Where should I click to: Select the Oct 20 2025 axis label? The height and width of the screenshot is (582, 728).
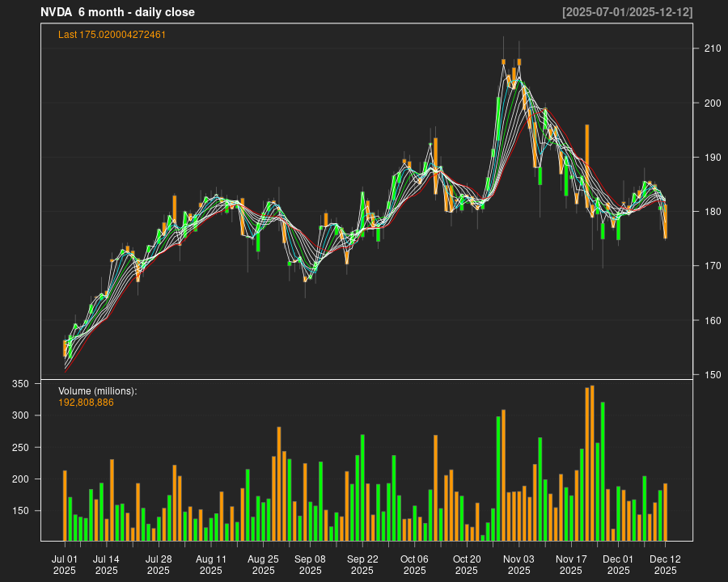pyautogui.click(x=466, y=563)
